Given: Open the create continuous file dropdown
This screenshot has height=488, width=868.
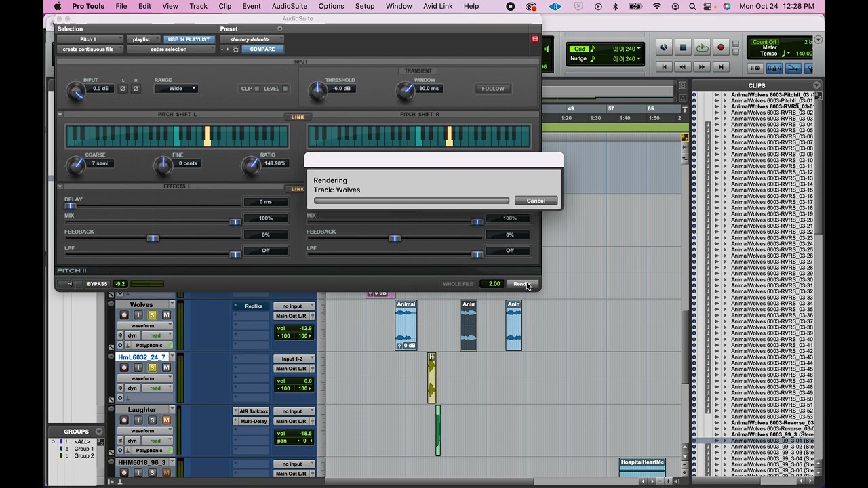Looking at the screenshot, I should point(90,49).
